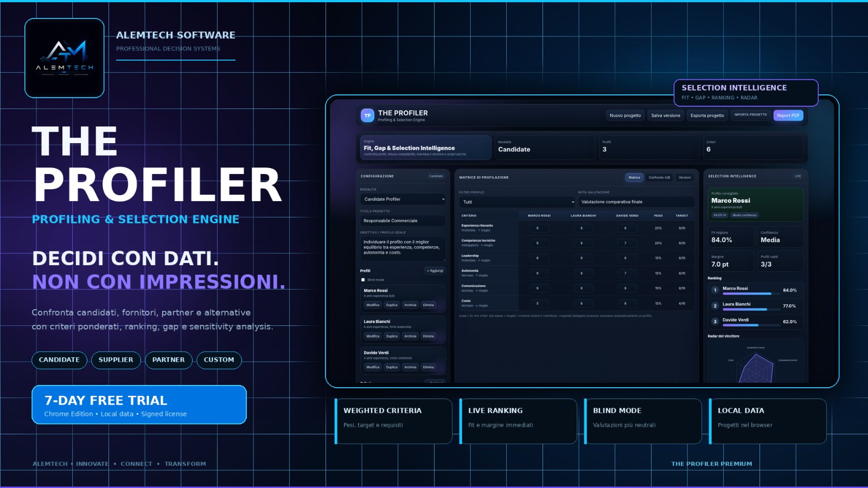Viewport: 868px width, 488px height.
Task: Select the SUPPLIER mode pill
Action: point(116,360)
